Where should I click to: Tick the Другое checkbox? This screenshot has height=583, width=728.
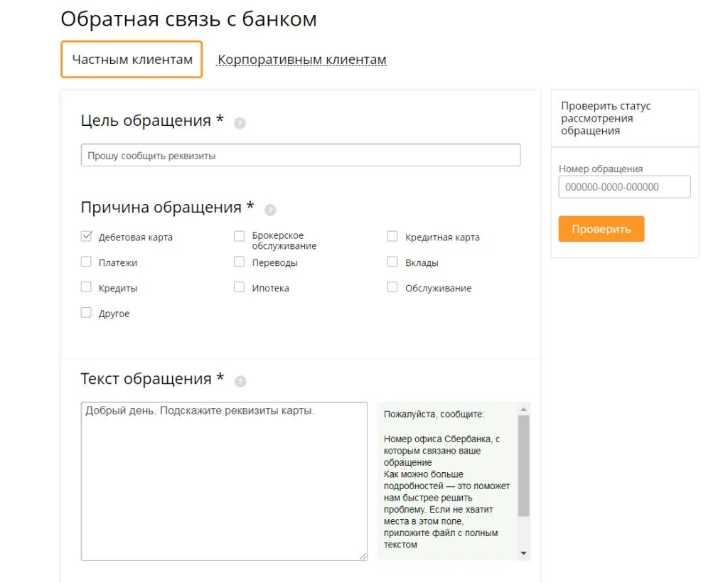87,313
